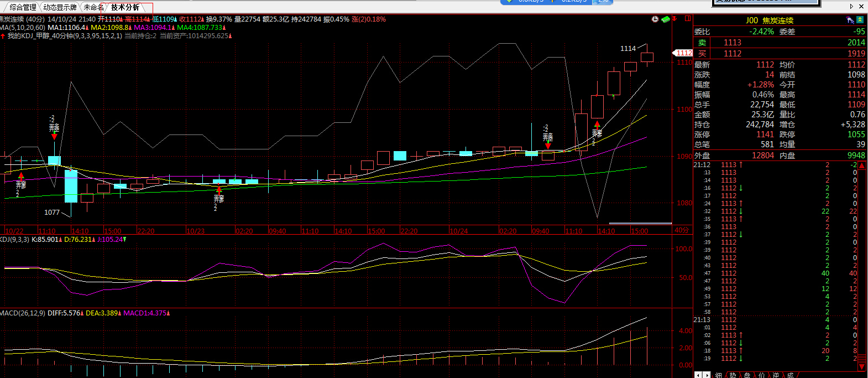Click the 买 bid price 1112
Image resolution: width=868 pixels, height=378 pixels.
[733, 54]
